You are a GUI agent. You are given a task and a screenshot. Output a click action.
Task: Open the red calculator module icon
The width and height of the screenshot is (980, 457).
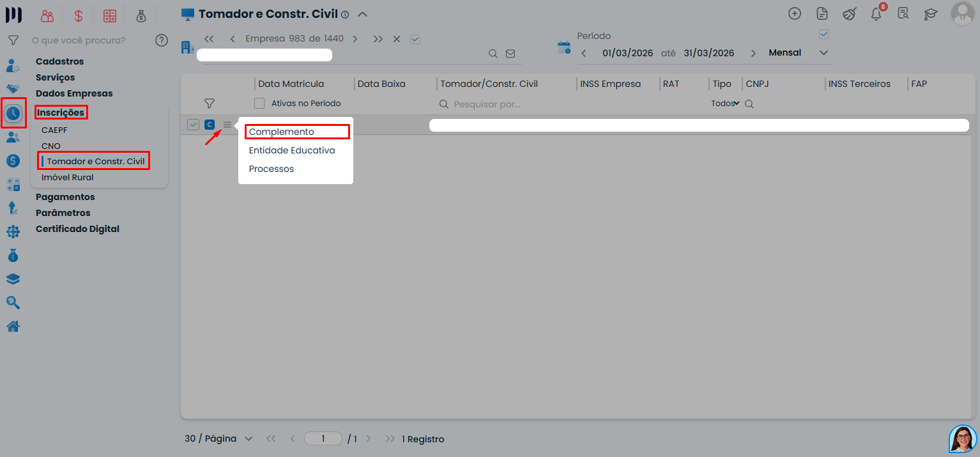pos(110,16)
